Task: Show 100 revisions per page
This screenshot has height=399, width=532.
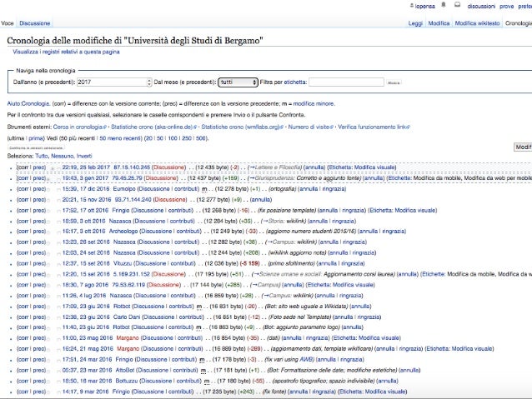Action: point(173,138)
